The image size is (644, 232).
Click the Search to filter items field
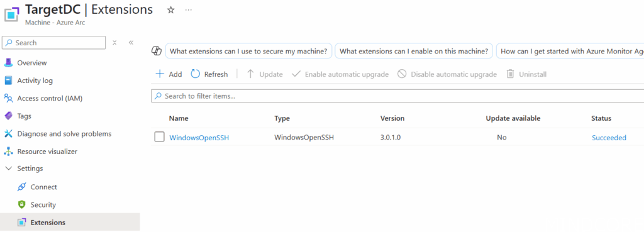[397, 96]
